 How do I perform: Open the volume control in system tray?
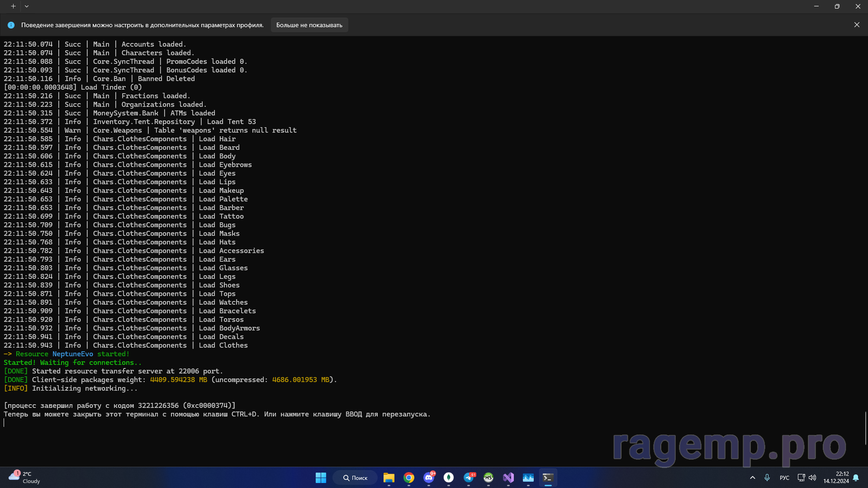(x=812, y=478)
